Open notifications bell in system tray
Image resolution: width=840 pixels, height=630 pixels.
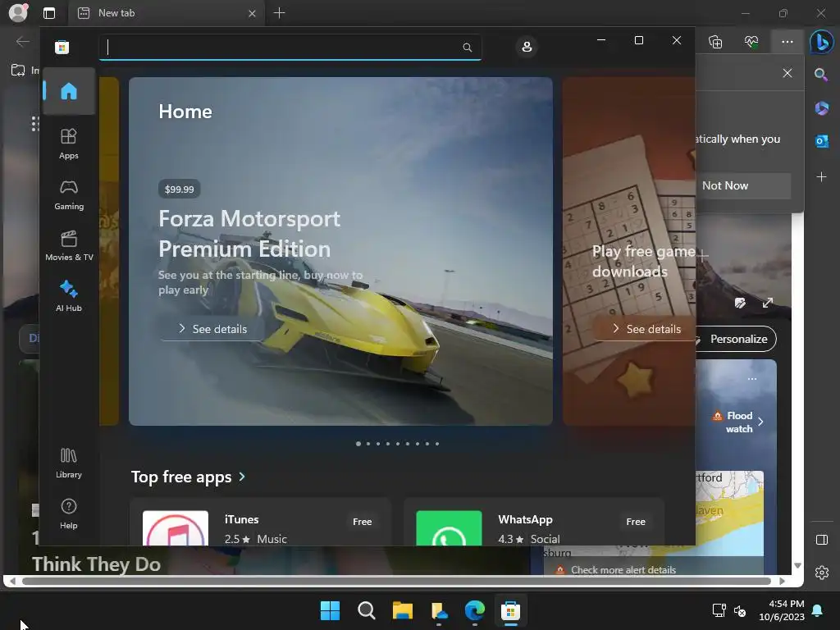click(818, 610)
